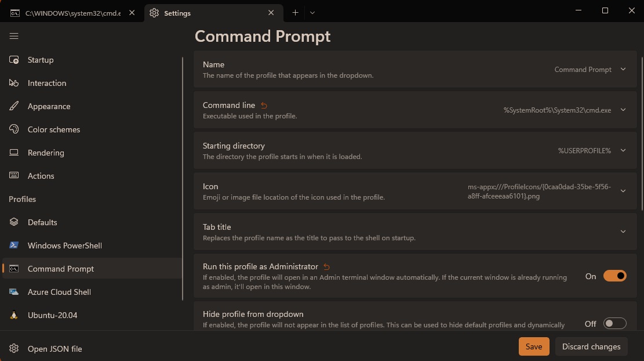Expand the Name setting chevron

point(623,69)
